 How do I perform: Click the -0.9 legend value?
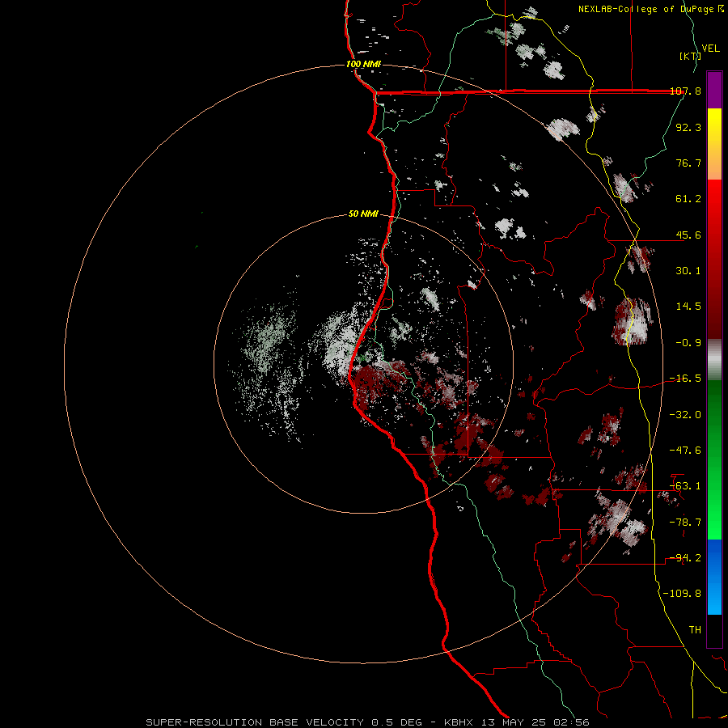click(688, 343)
